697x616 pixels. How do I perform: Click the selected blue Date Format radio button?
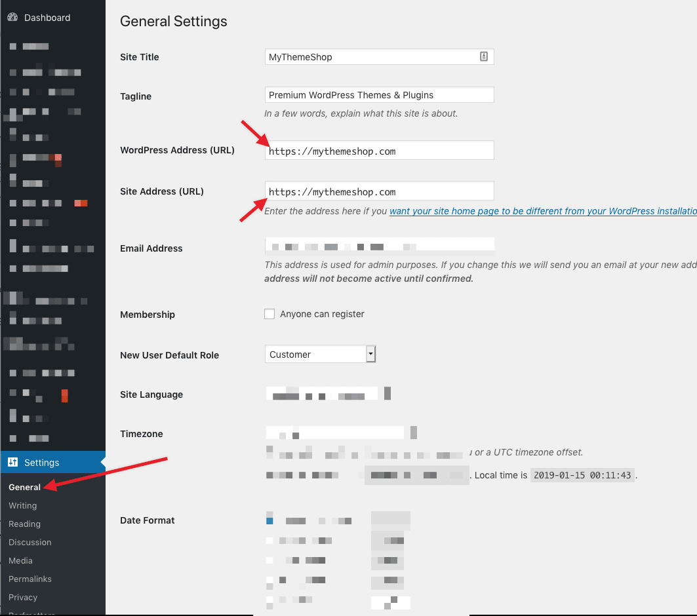[269, 520]
